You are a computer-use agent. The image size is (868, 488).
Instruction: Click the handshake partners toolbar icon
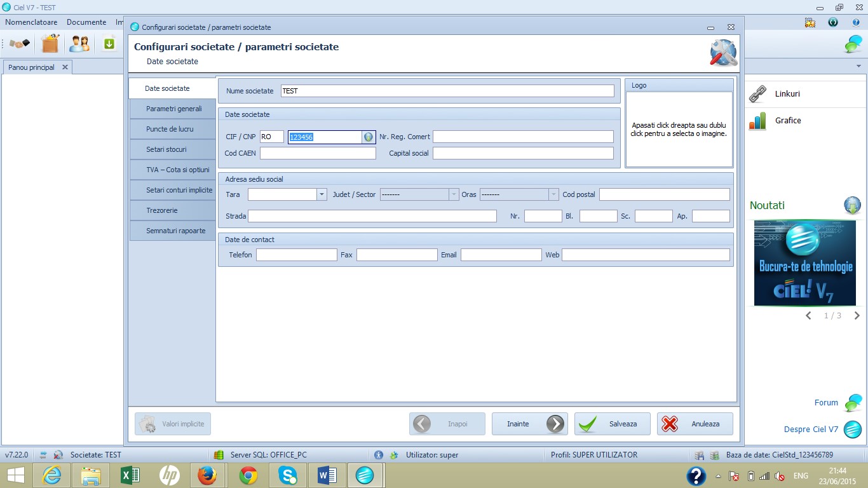point(20,44)
